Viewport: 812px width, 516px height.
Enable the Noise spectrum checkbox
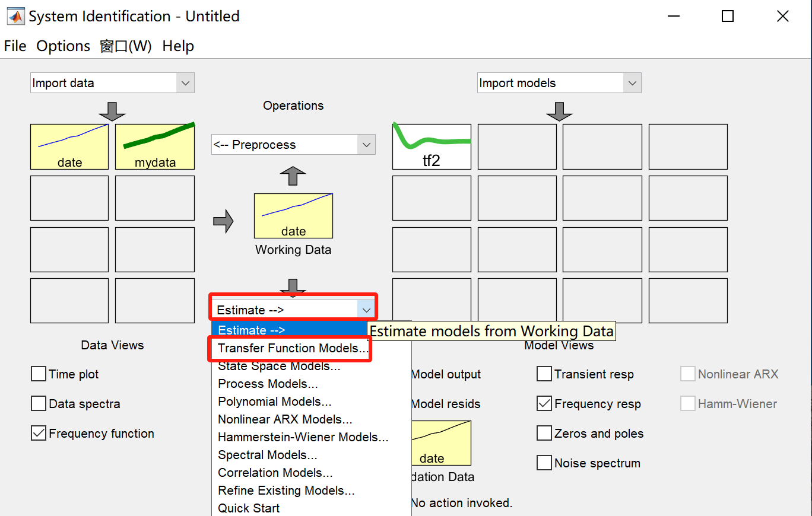point(544,463)
